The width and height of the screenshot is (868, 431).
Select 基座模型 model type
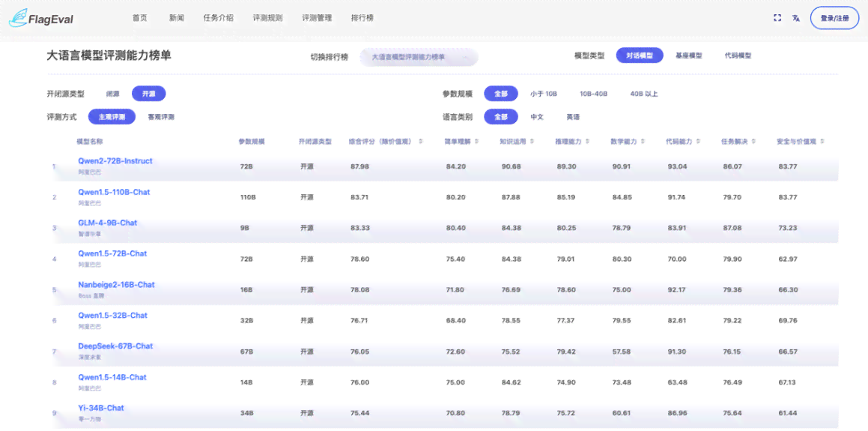tap(689, 55)
